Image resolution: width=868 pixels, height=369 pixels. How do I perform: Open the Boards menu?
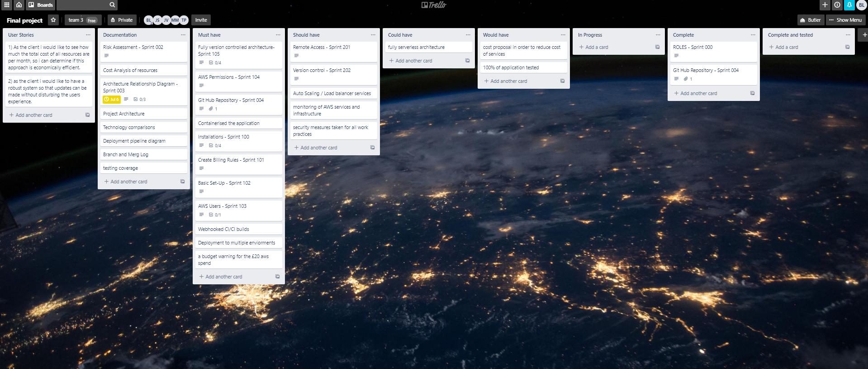[x=40, y=5]
